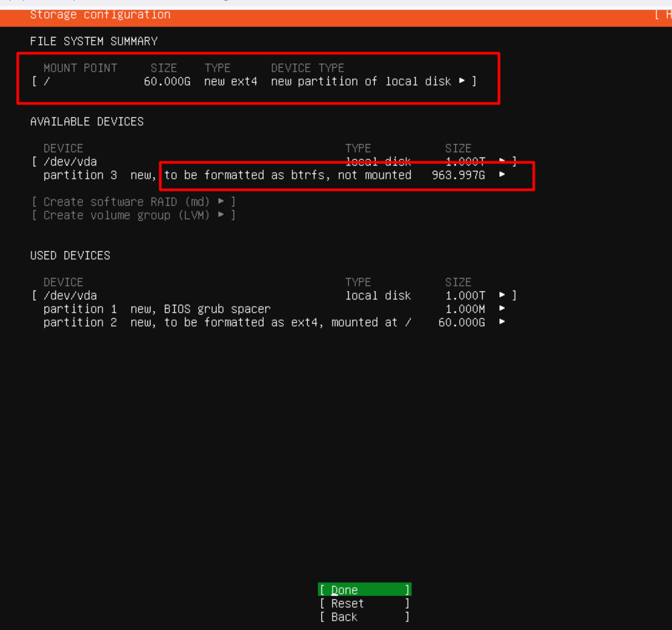Click the arrow for used /dev/vda local disk
Screen dimensions: 672x630
(x=502, y=295)
